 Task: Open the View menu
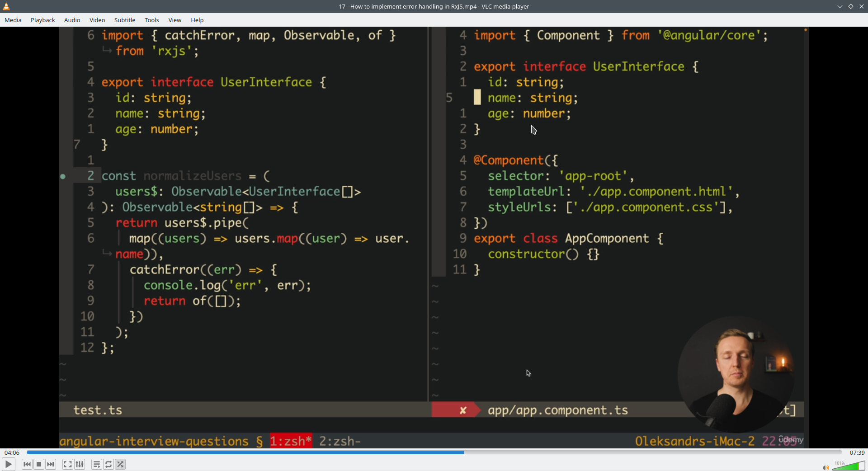tap(175, 20)
